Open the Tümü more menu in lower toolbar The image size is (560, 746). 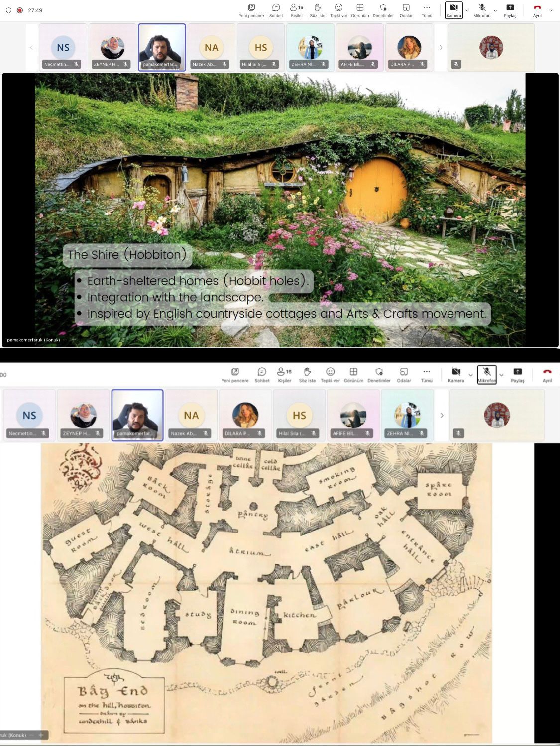[x=427, y=375]
